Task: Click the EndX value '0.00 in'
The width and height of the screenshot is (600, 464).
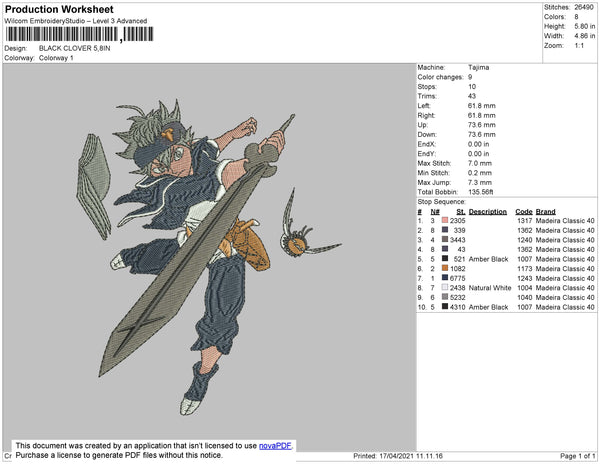Action: (478, 144)
